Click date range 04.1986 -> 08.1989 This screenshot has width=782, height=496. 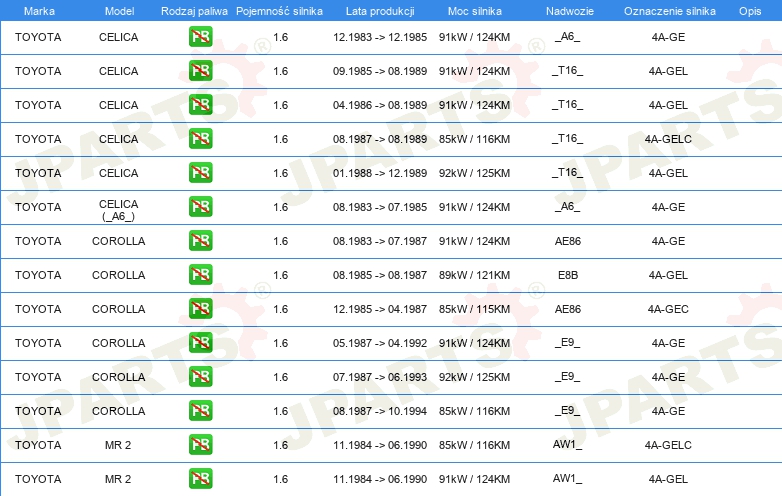[x=380, y=105]
